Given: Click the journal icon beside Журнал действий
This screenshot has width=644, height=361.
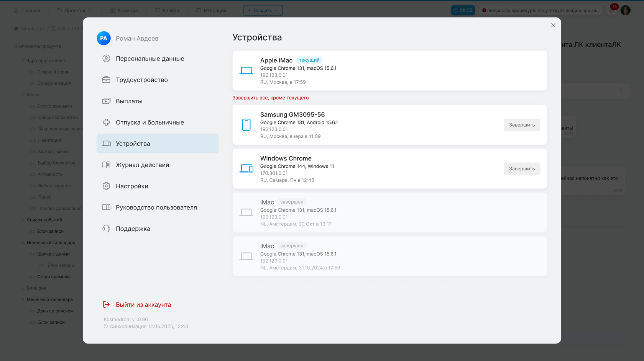Looking at the screenshot, I should tap(106, 165).
